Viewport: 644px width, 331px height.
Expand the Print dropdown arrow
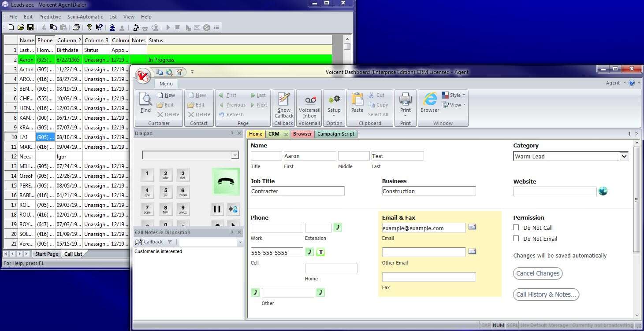tap(405, 116)
